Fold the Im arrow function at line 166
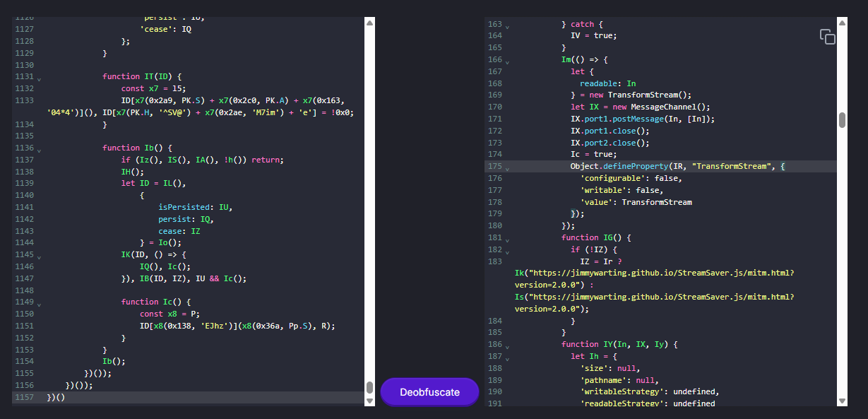Screen dimensions: 868x419 507,61
